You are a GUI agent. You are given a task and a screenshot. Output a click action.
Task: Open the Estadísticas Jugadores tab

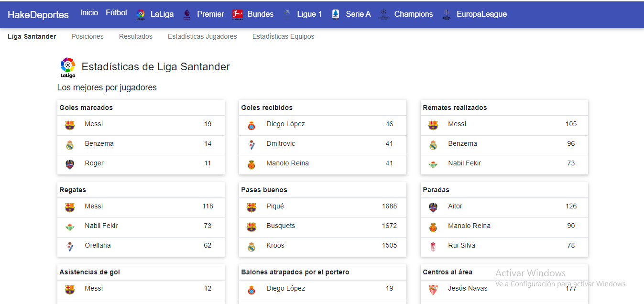tap(202, 36)
